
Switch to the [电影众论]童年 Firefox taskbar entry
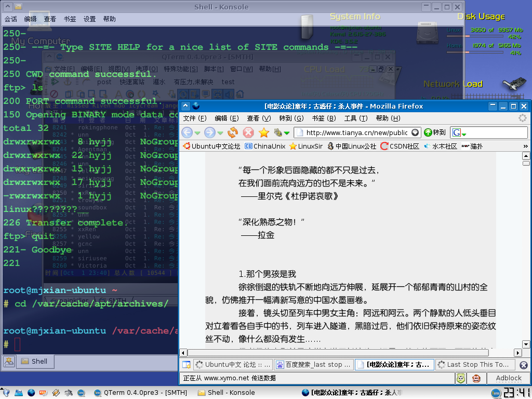tap(352, 393)
